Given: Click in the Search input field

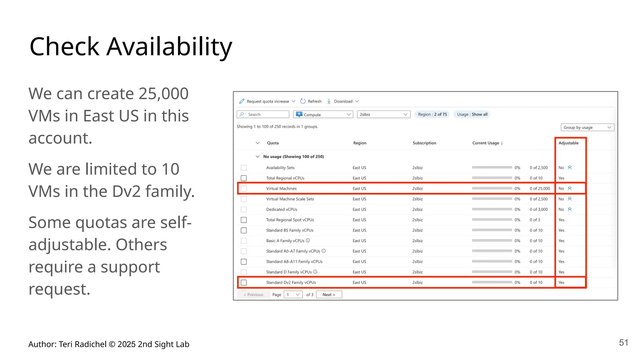Looking at the screenshot, I should click(263, 114).
